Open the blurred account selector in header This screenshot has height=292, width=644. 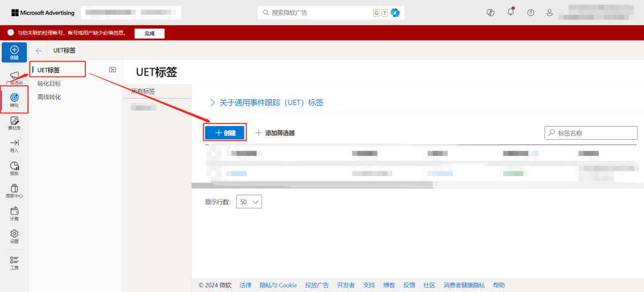click(131, 13)
